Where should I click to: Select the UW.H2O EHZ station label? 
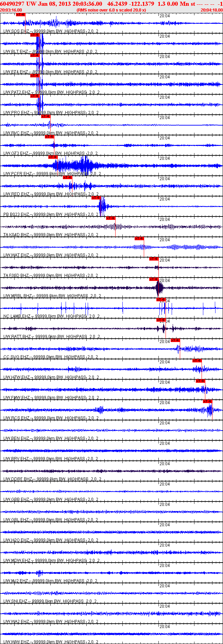pyautogui.click(x=16, y=540)
